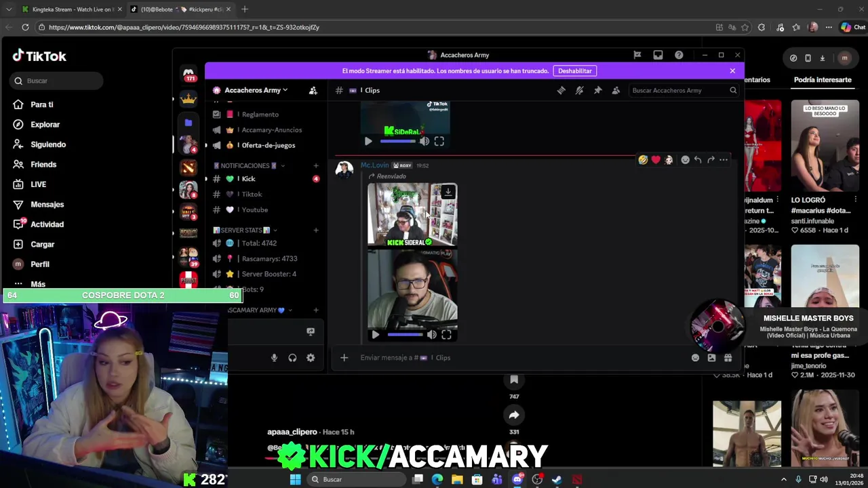Adjust Mc.Lovin video's seek bar

pos(405,334)
